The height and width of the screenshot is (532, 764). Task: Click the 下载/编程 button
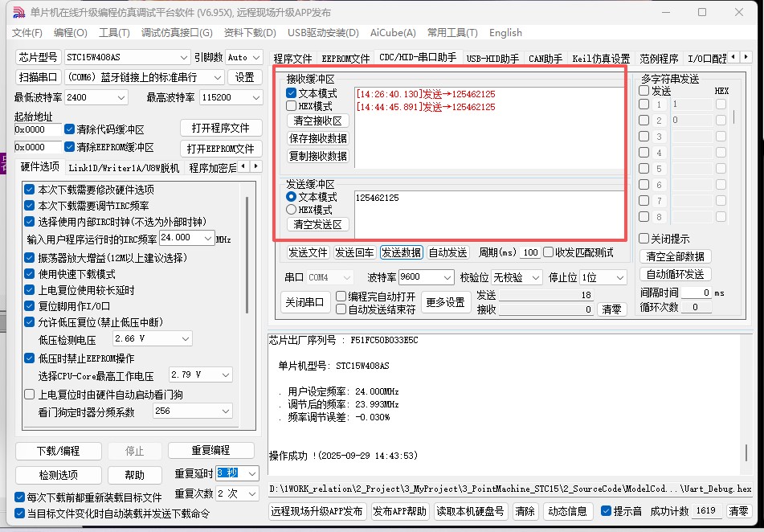59,451
